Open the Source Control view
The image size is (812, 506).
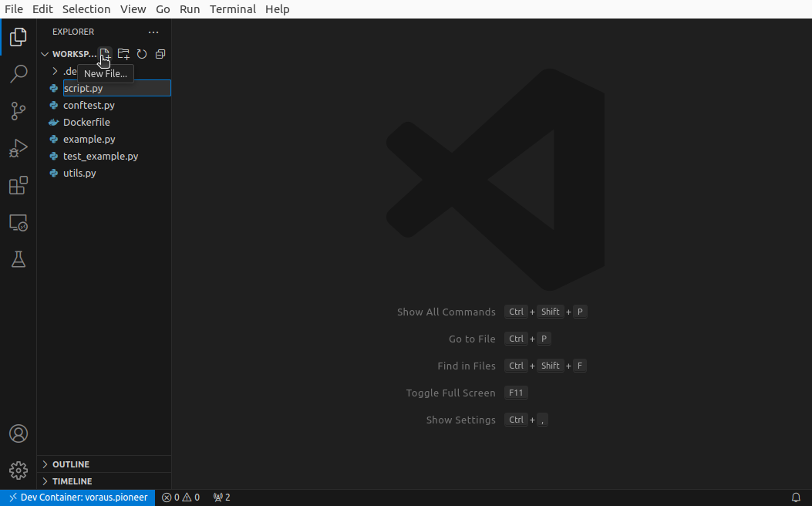tap(19, 111)
